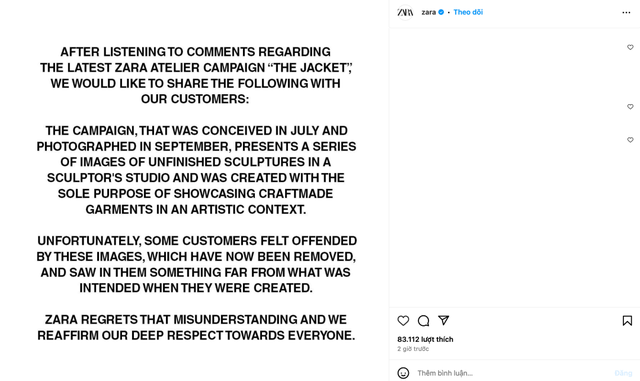The height and width of the screenshot is (381, 640).
Task: Like the third comment with its heart
Action: [x=630, y=140]
